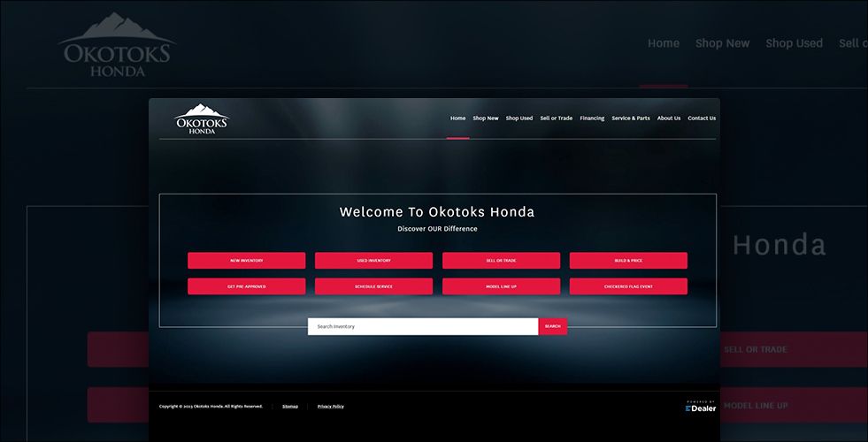868x442 pixels.
Task: Select Shop Used in the enlarged background navigation
Action: tap(795, 43)
